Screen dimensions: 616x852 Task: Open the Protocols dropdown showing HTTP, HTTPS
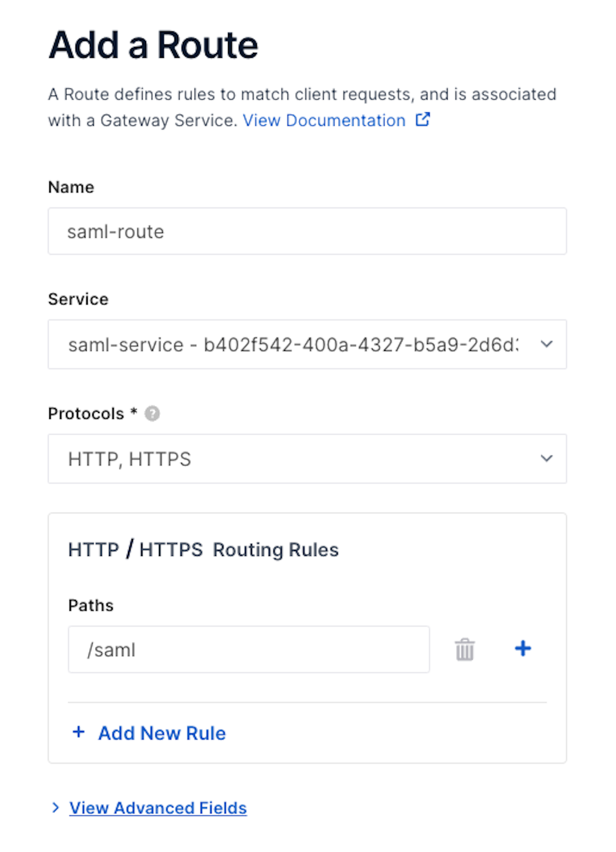pos(293,459)
